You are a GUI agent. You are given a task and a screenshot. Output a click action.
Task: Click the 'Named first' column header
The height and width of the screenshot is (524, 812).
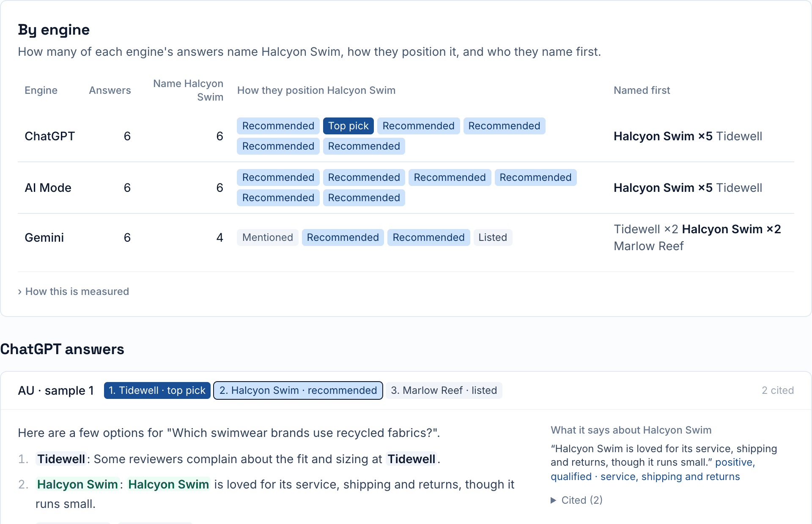point(642,90)
